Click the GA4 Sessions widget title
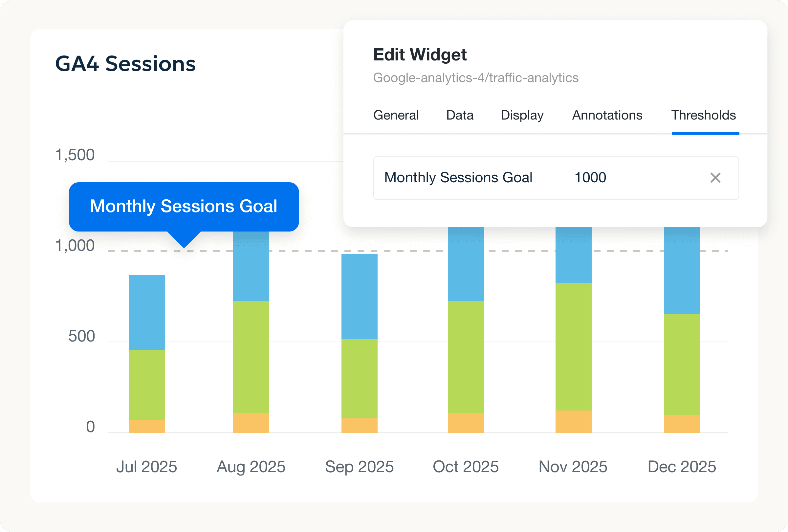The image size is (788, 532). click(x=125, y=64)
